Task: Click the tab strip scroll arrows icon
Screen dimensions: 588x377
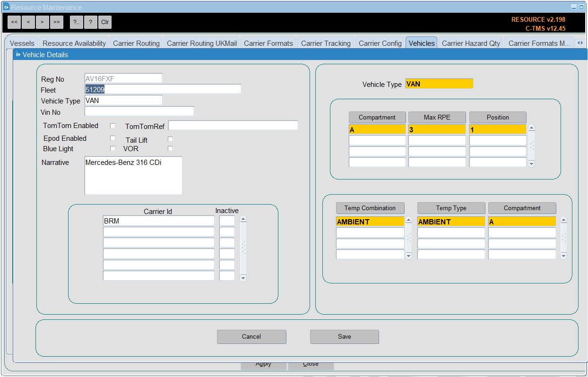Action: coord(580,43)
